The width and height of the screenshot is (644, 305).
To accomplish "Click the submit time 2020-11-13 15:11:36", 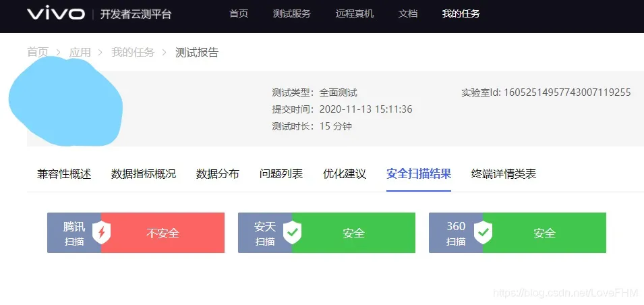I will tap(365, 109).
